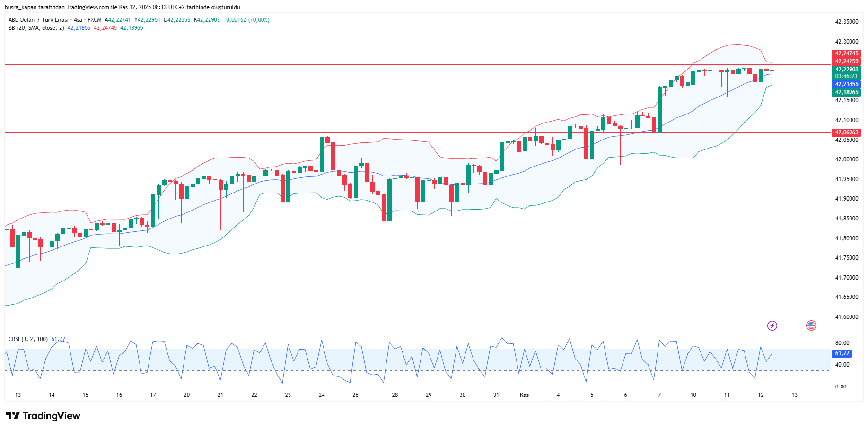868x430 pixels.
Task: Click date 17 on the time axis
Action: coord(153,395)
